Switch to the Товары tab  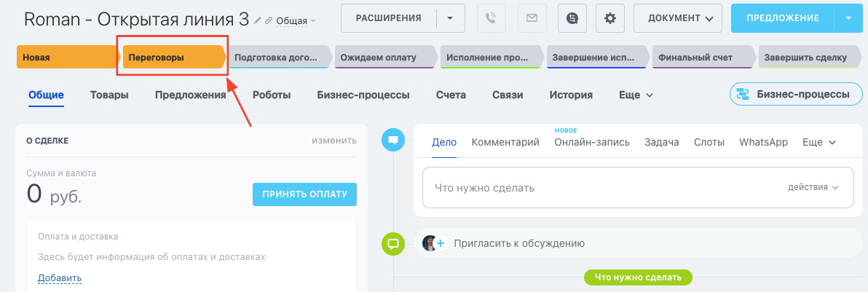pos(109,95)
